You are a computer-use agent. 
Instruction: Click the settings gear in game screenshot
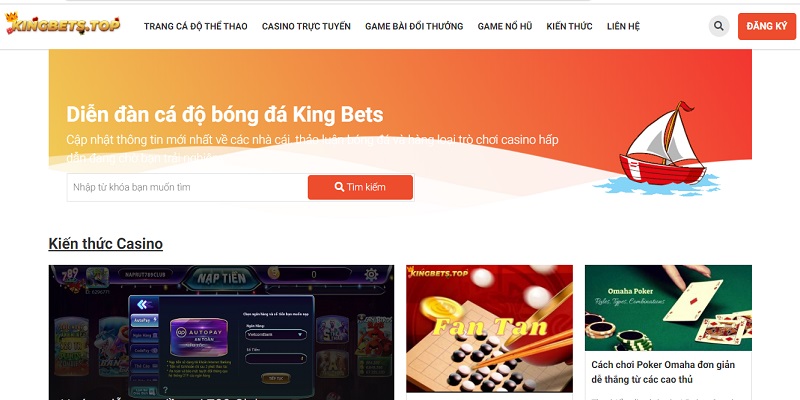(x=371, y=274)
